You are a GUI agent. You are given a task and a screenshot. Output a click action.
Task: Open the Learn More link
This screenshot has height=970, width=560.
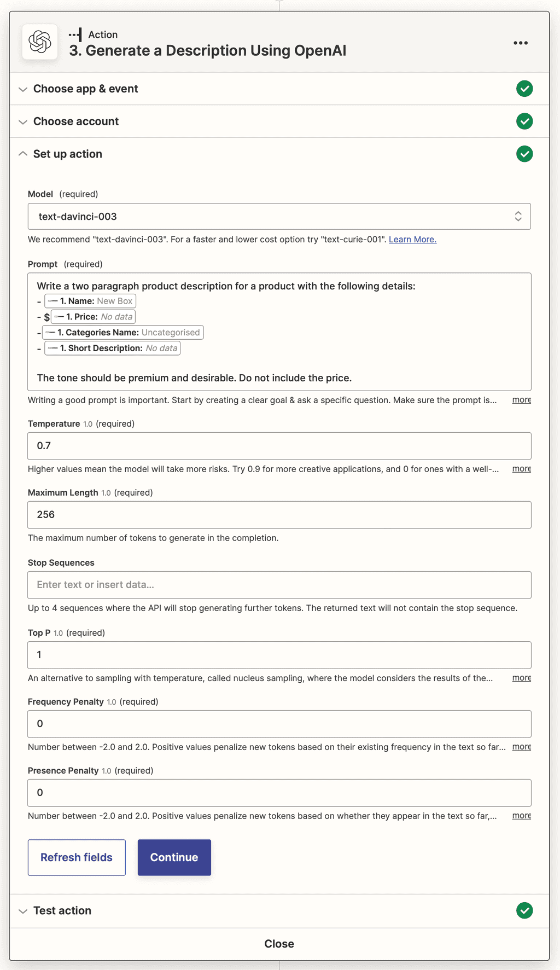click(412, 240)
